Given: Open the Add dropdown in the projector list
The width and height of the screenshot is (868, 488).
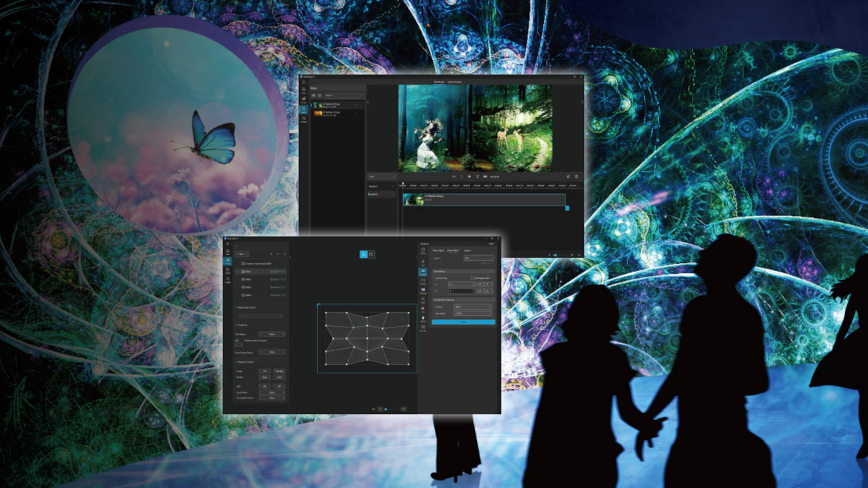Looking at the screenshot, I should point(242,254).
